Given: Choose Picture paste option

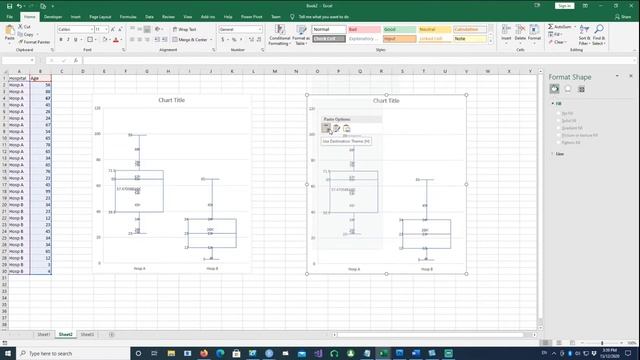Looking at the screenshot, I should (347, 128).
